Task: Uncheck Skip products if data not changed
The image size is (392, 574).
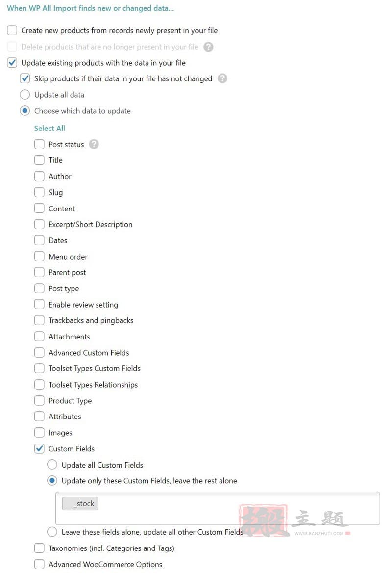Action: pos(25,78)
